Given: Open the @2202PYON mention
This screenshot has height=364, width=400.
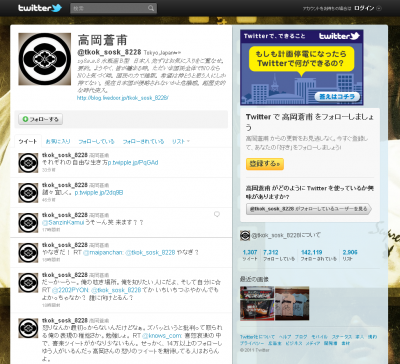Looking at the screenshot, I should [70, 290].
